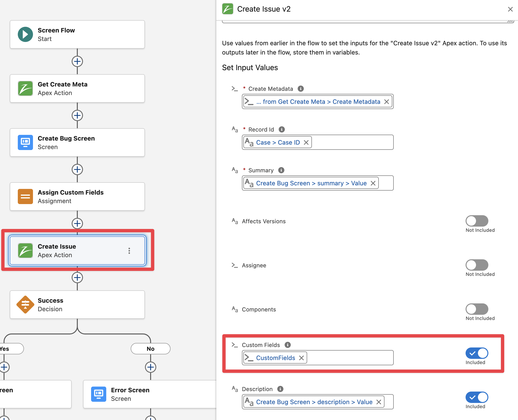This screenshot has height=420, width=518.
Task: Include the Assignee input toggle
Action: (476, 265)
